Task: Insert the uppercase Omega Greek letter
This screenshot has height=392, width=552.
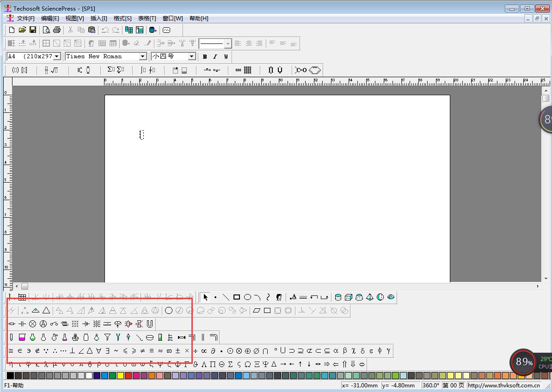Action: (x=248, y=364)
